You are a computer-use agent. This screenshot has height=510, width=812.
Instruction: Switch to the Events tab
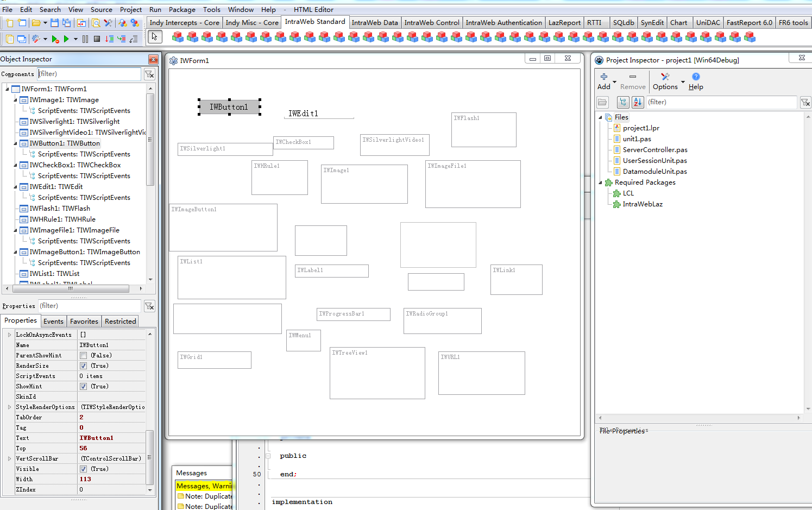(53, 322)
